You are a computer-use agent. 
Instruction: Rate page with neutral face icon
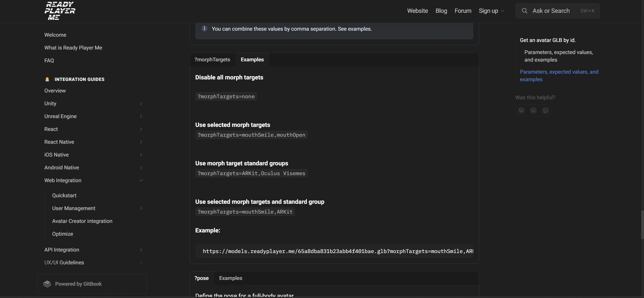(x=533, y=110)
